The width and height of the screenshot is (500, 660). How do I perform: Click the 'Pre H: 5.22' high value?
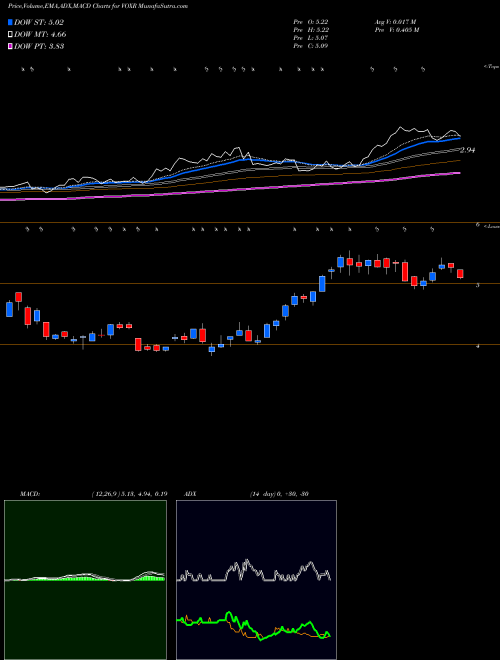point(311,30)
